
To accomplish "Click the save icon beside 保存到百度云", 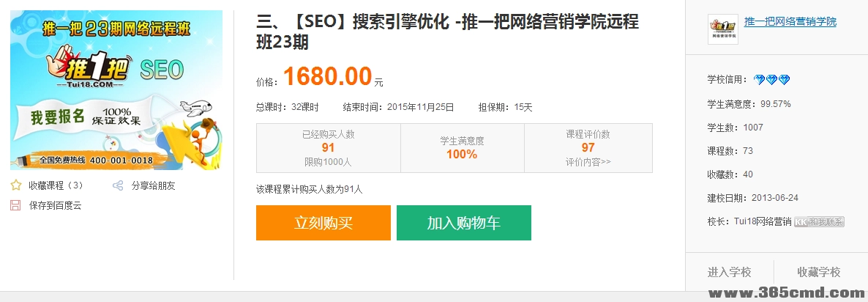I will 15,205.
